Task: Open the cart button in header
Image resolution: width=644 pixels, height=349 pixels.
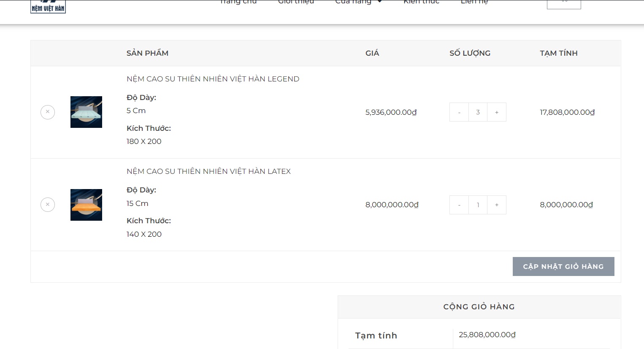Action: 564,4
